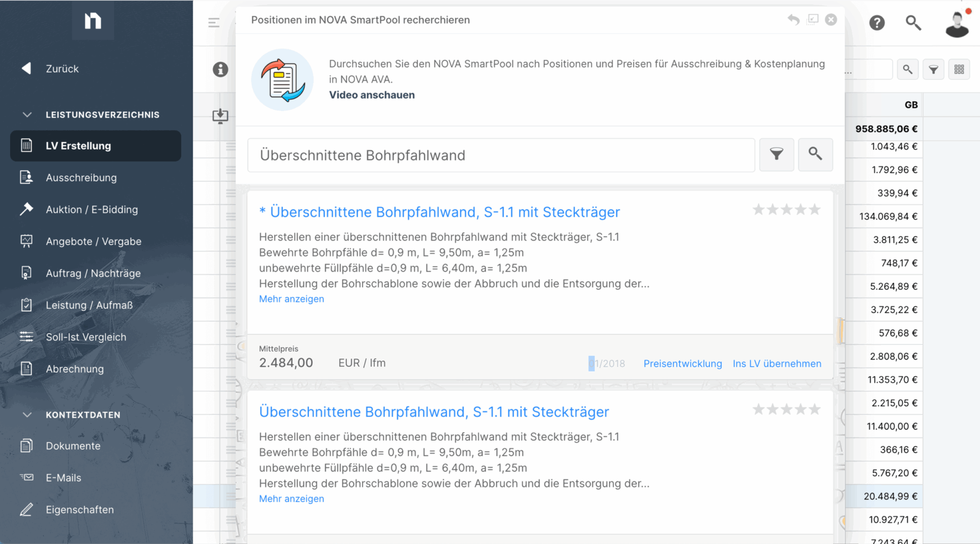Open the global search magnifier

(913, 22)
